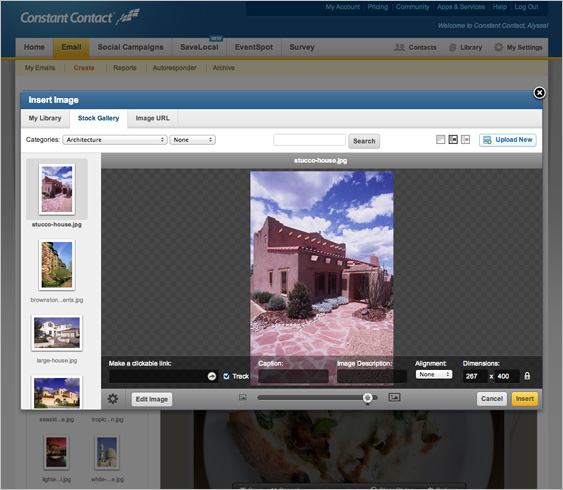Close the Insert Image dialog
Image resolution: width=563 pixels, height=490 pixels.
(539, 93)
